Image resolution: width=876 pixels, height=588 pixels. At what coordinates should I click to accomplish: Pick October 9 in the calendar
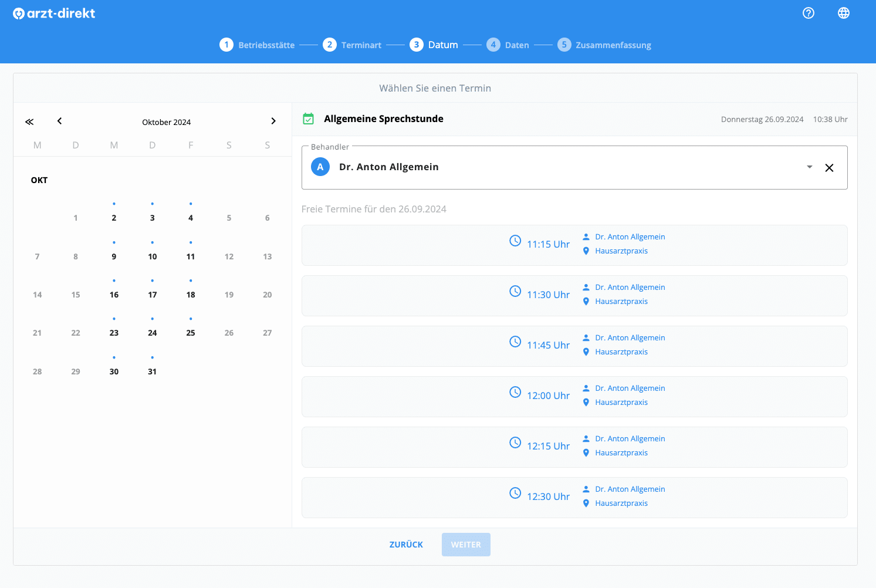tap(114, 256)
